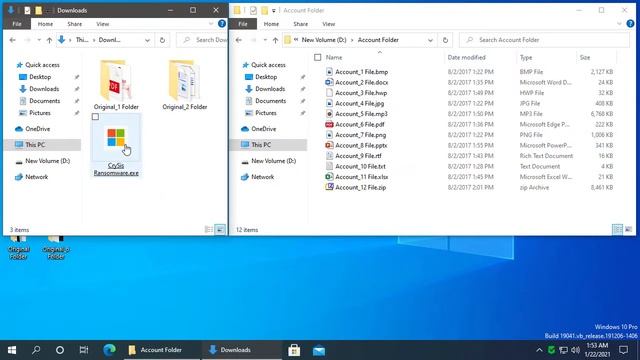Viewport: 640px width, 360px height.
Task: Open Mail app from taskbar
Action: [x=319, y=350]
